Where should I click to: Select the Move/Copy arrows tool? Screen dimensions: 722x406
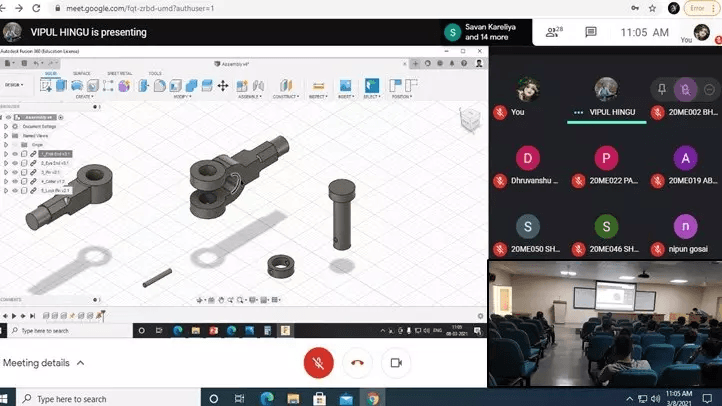click(223, 85)
